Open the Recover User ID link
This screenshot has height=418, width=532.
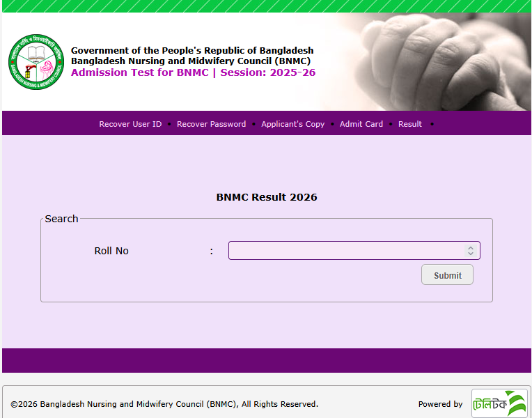click(x=130, y=124)
